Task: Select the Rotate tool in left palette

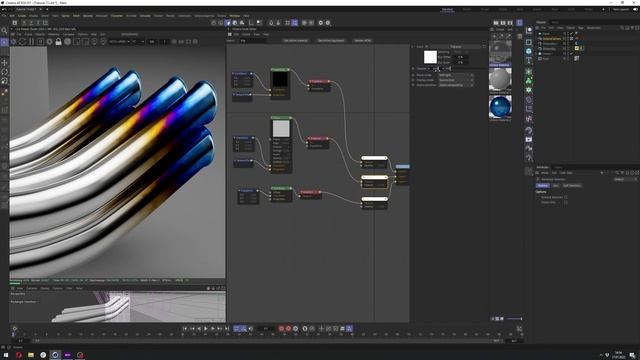Action: coord(4,72)
